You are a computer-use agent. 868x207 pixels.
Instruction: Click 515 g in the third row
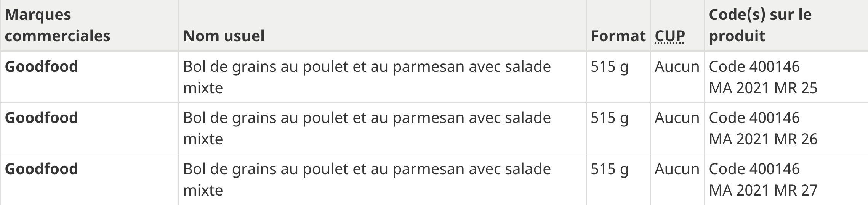pyautogui.click(x=610, y=170)
